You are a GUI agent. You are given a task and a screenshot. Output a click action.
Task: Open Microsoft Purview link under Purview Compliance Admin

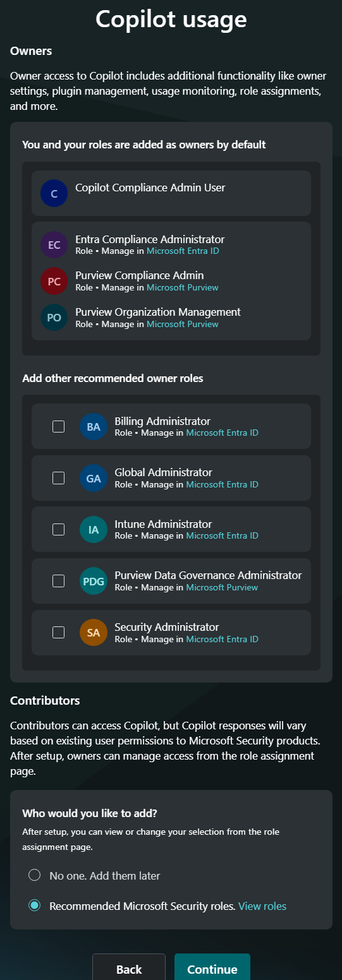click(x=183, y=287)
